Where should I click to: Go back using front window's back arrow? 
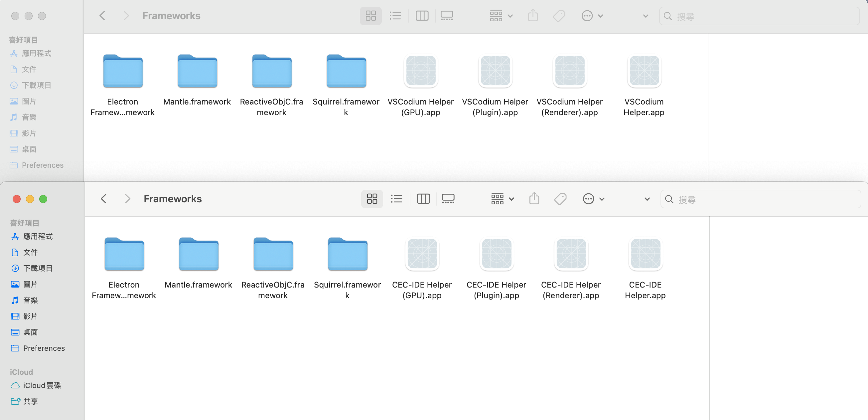point(103,199)
